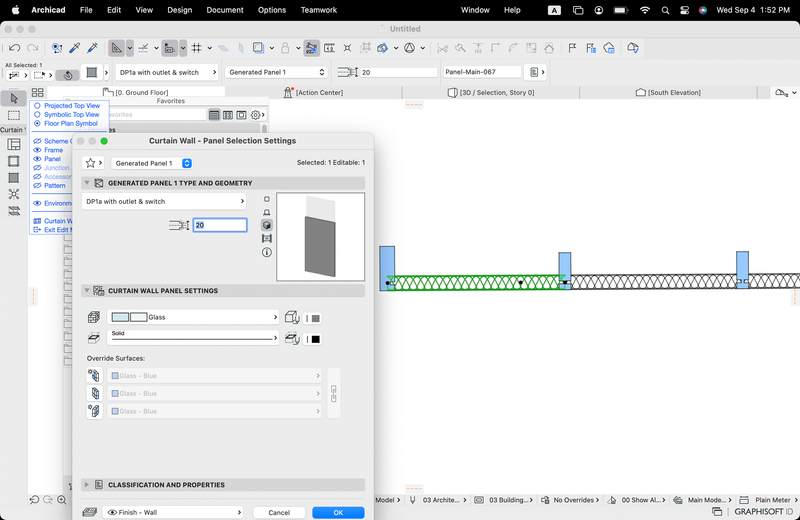Click the Set Flag icon in the toolbar
The image size is (800, 520).
pyautogui.click(x=572, y=48)
